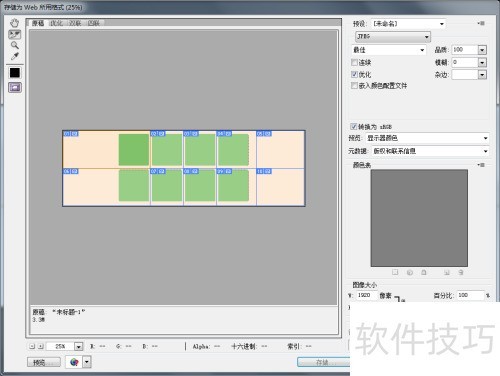
Task: Click the 存储 save button
Action: 323,362
